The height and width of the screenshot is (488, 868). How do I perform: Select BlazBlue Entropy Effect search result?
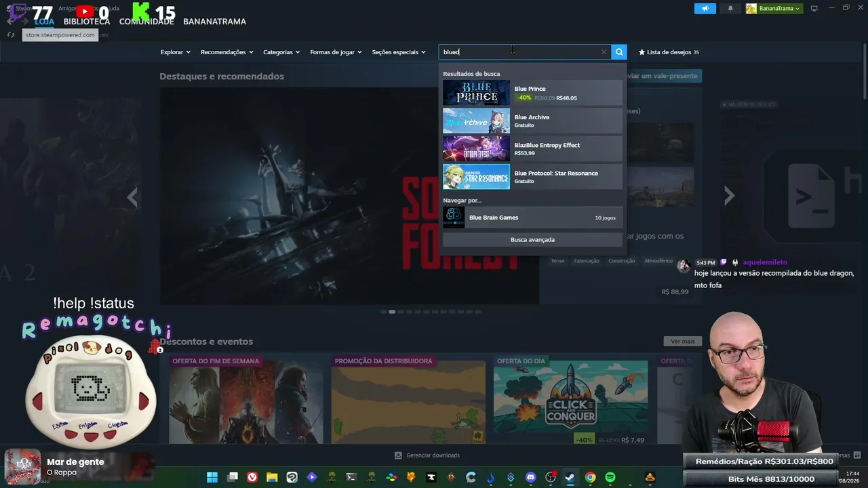532,149
